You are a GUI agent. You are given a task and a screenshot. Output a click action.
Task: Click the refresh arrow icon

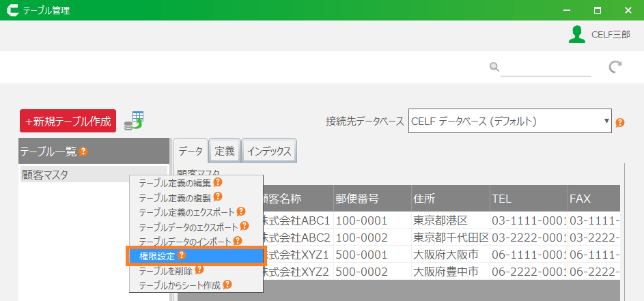coord(615,67)
